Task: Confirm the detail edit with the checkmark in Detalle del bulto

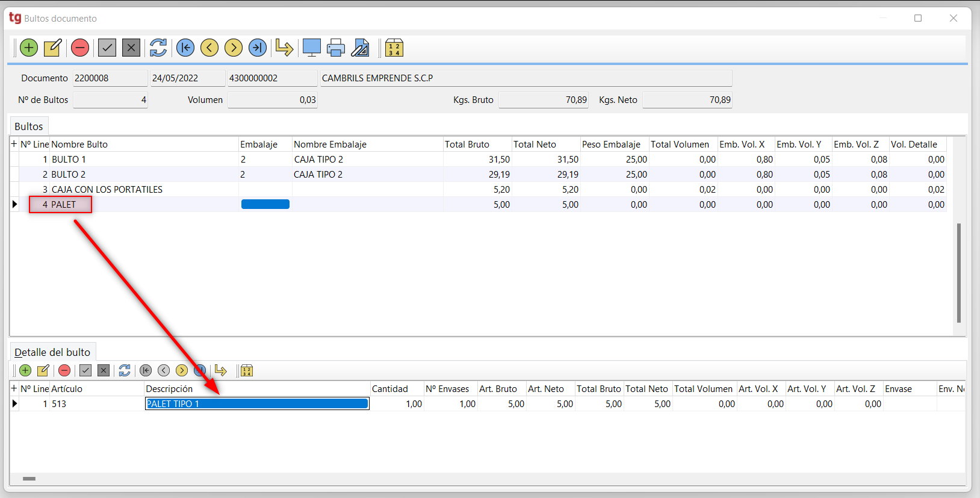Action: pos(85,370)
